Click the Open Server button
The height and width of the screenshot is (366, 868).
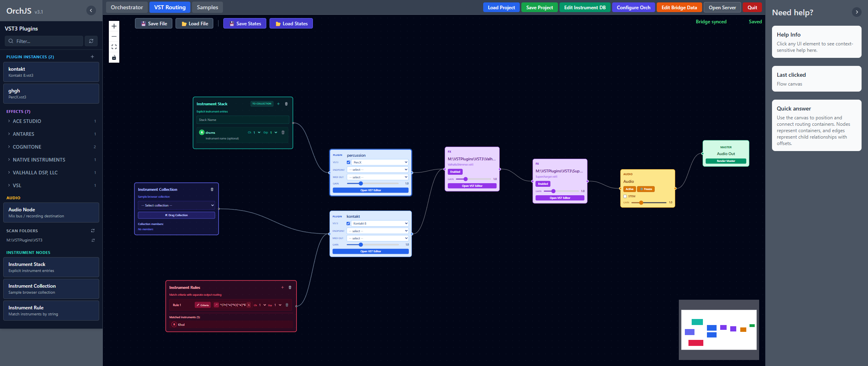[x=722, y=7]
